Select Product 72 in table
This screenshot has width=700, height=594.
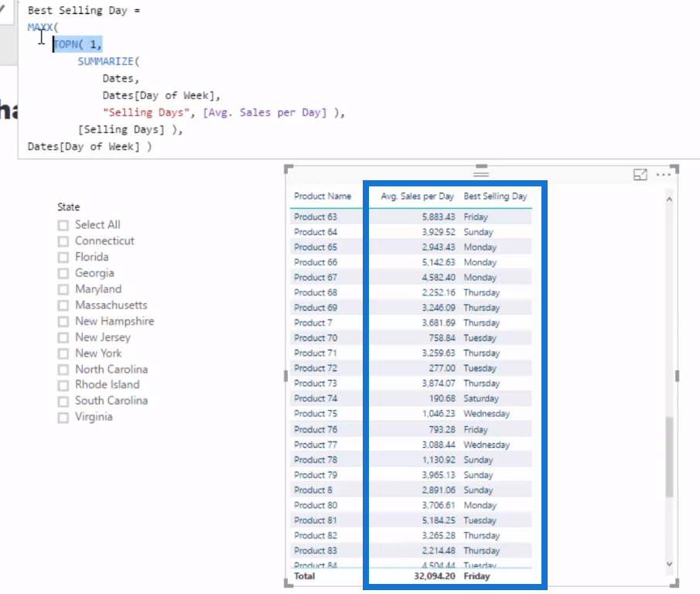[x=315, y=368]
